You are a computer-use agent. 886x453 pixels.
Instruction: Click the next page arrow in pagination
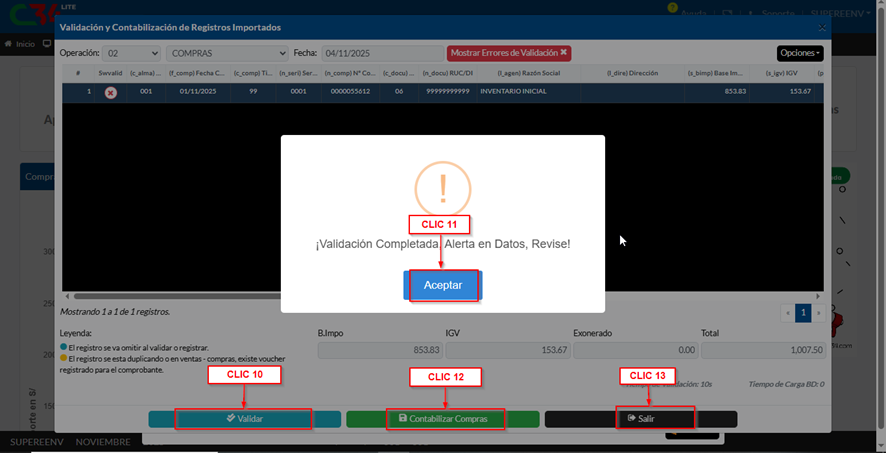tap(818, 312)
